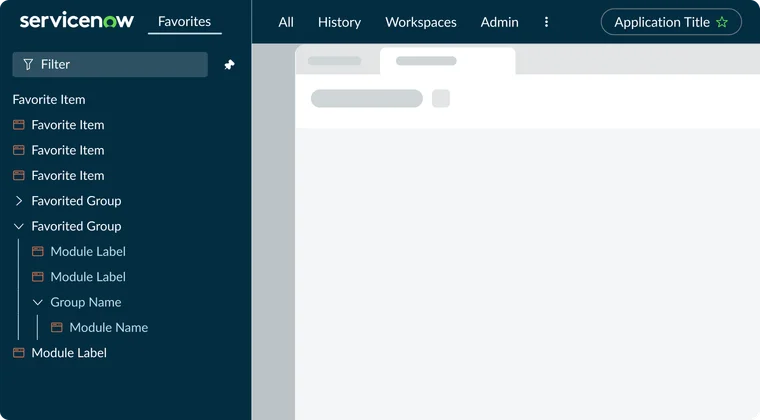Image resolution: width=760 pixels, height=420 pixels.
Task: Select the active placeholder content tab
Action: pyautogui.click(x=447, y=61)
